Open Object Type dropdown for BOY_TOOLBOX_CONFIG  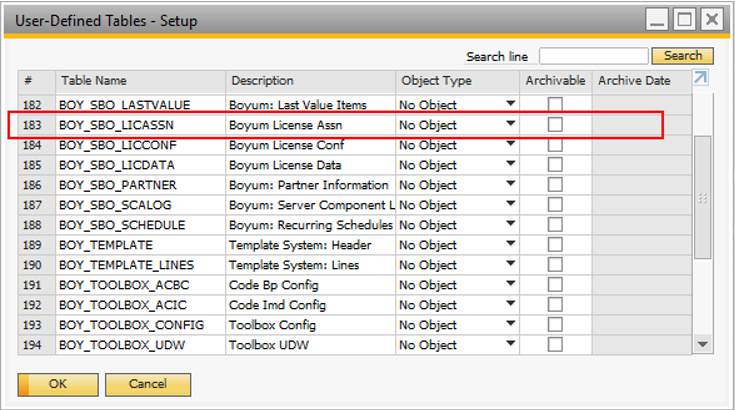pos(511,324)
